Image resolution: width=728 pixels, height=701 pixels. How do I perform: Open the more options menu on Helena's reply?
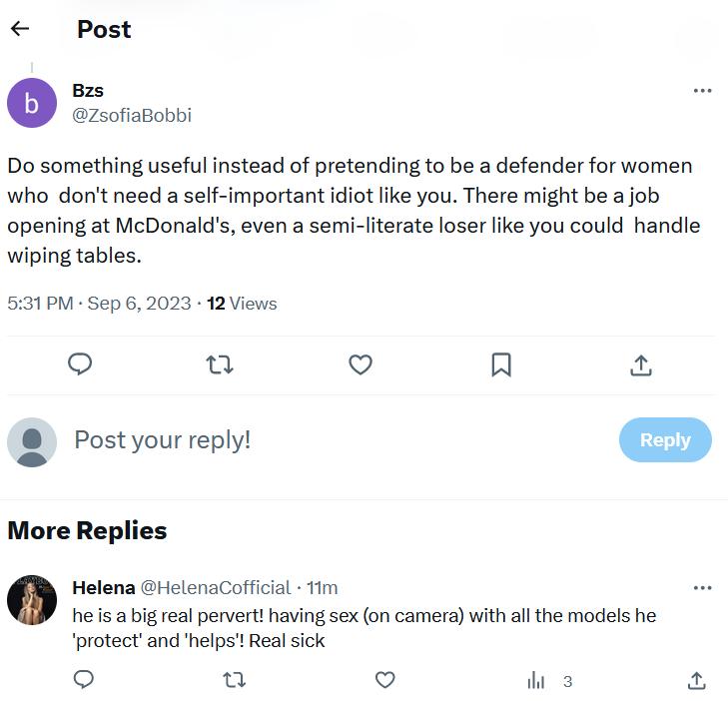coord(702,587)
